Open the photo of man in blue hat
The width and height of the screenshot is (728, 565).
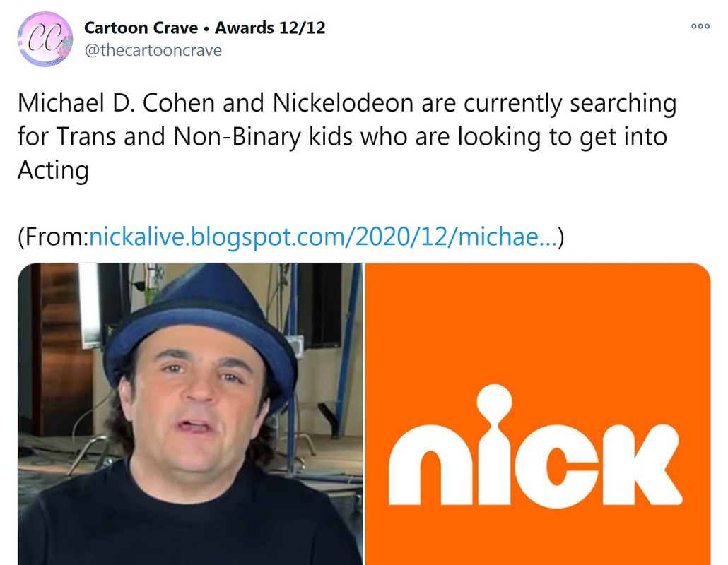[190, 415]
